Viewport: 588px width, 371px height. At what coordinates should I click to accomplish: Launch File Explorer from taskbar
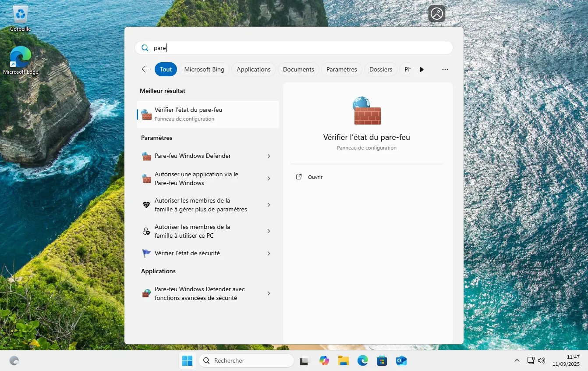(344, 360)
